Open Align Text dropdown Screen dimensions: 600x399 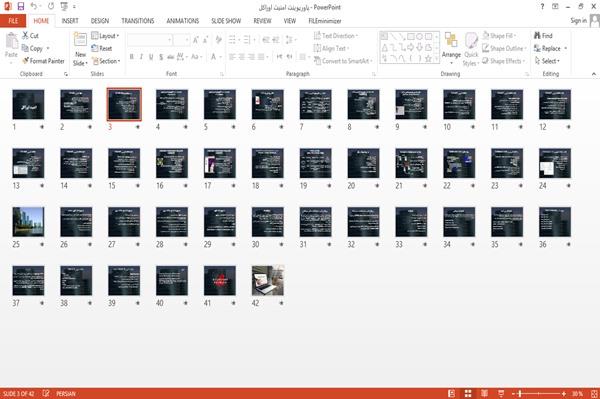pos(331,48)
